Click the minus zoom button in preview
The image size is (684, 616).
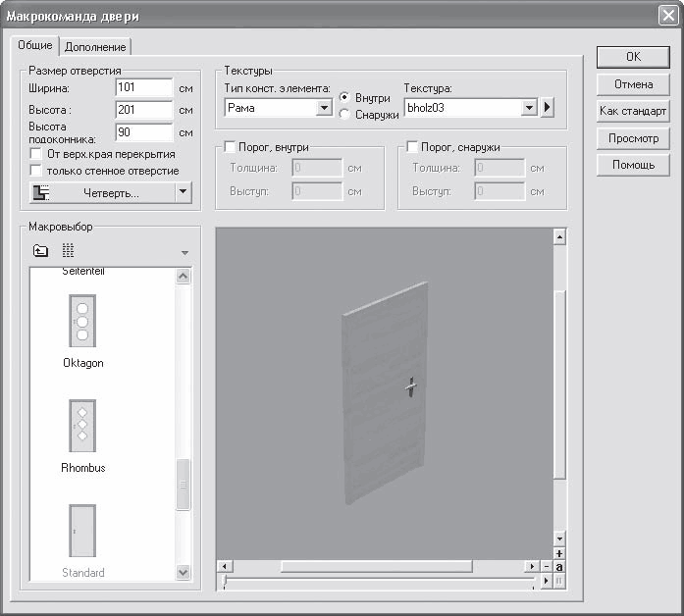pos(546,567)
